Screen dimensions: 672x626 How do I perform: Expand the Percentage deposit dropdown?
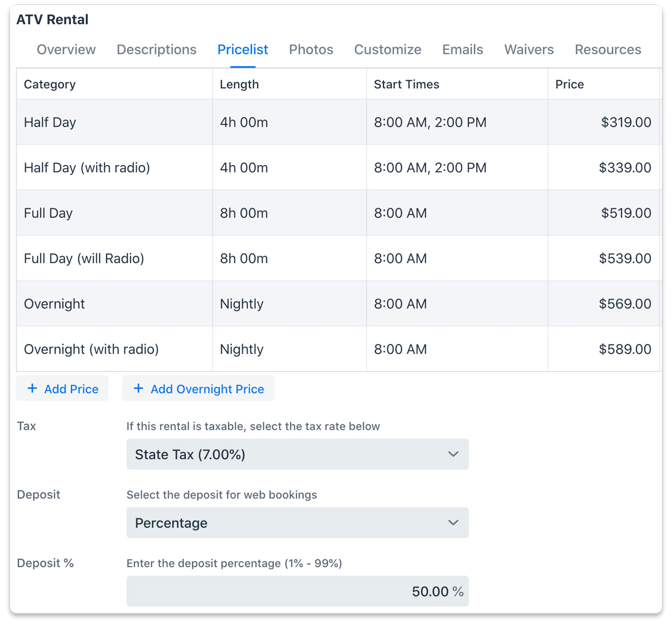(x=297, y=523)
